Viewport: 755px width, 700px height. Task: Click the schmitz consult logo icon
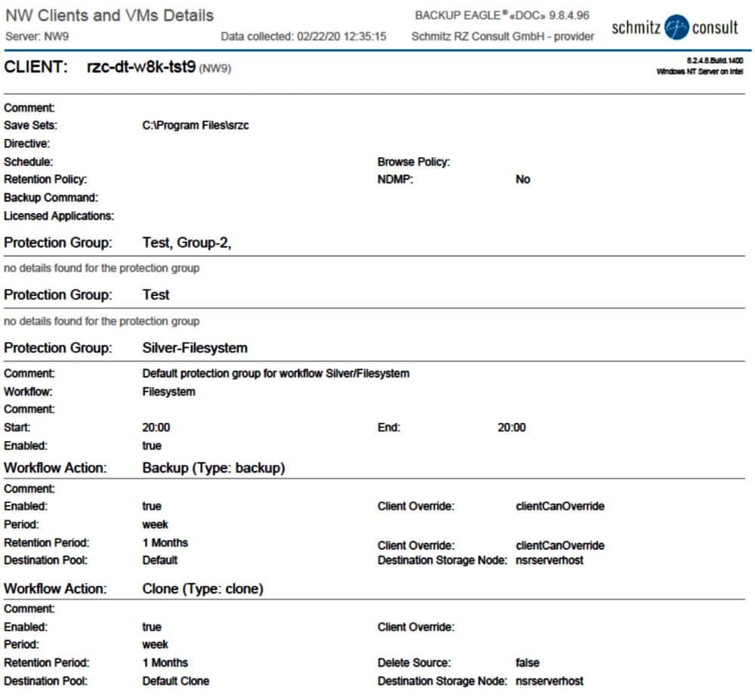(678, 28)
